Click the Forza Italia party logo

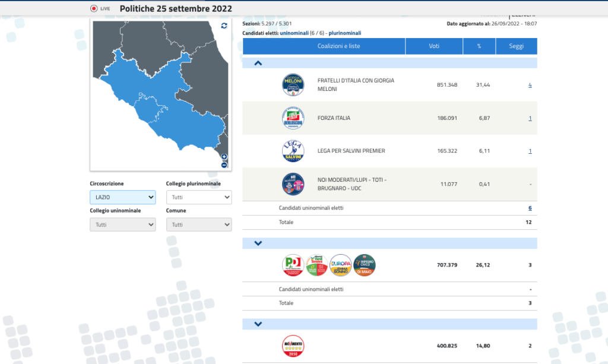tap(293, 118)
